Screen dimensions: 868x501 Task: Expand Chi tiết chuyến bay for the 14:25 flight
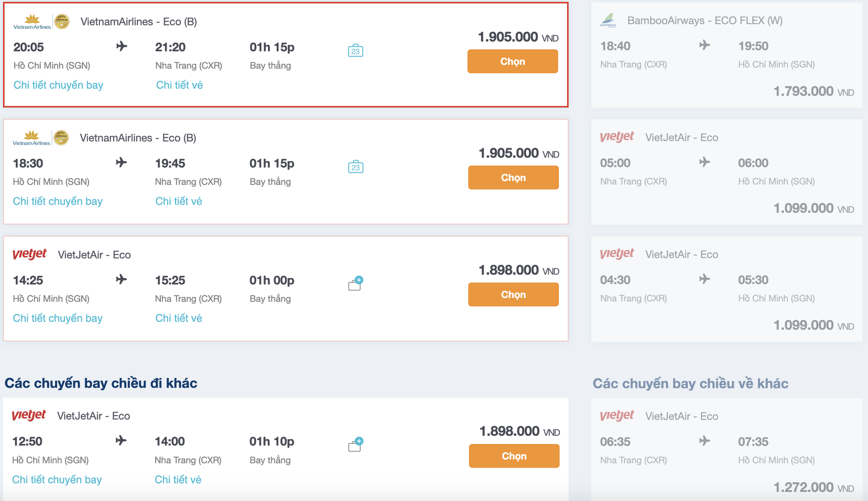point(57,318)
